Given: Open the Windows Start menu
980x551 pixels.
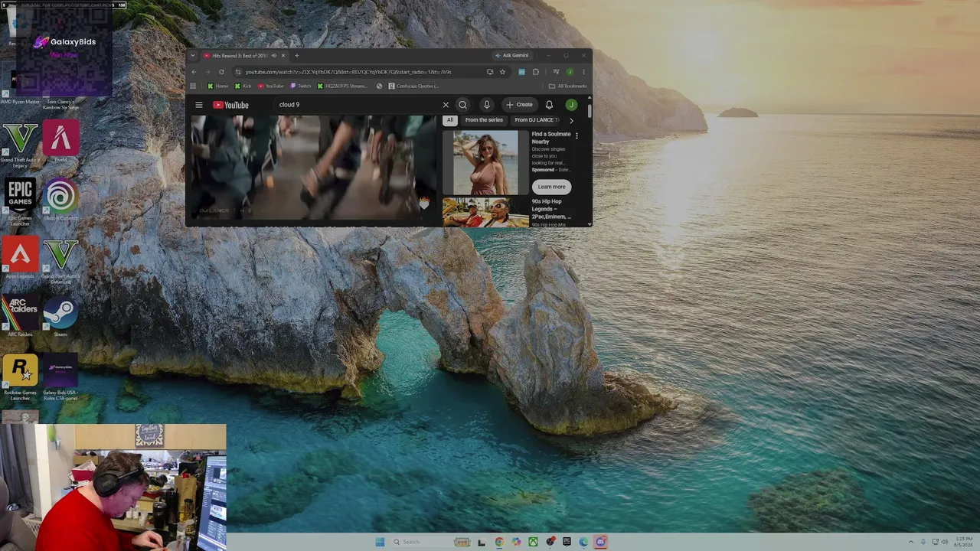Looking at the screenshot, I should [380, 542].
